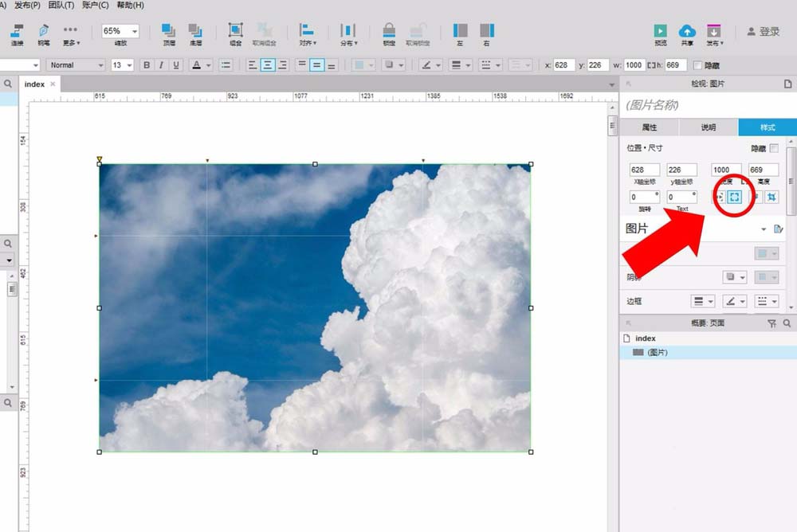Open the font color picker
The image size is (797, 532).
point(201,65)
